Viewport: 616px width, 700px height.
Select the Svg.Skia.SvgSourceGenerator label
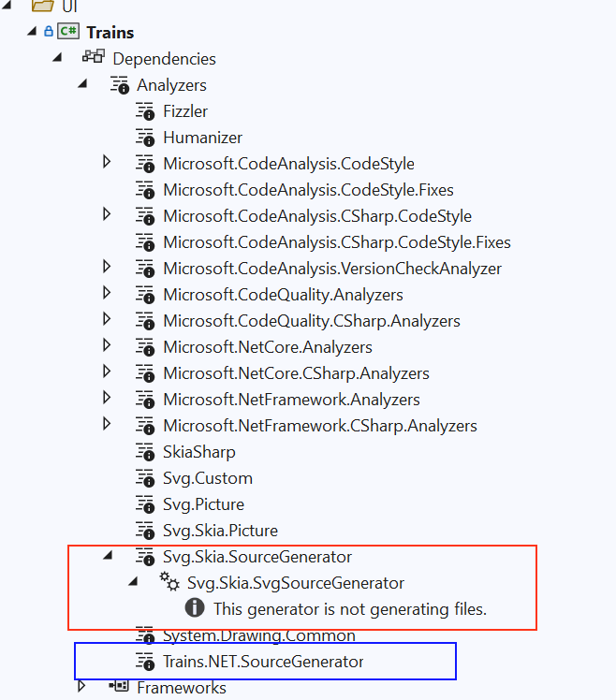[295, 583]
